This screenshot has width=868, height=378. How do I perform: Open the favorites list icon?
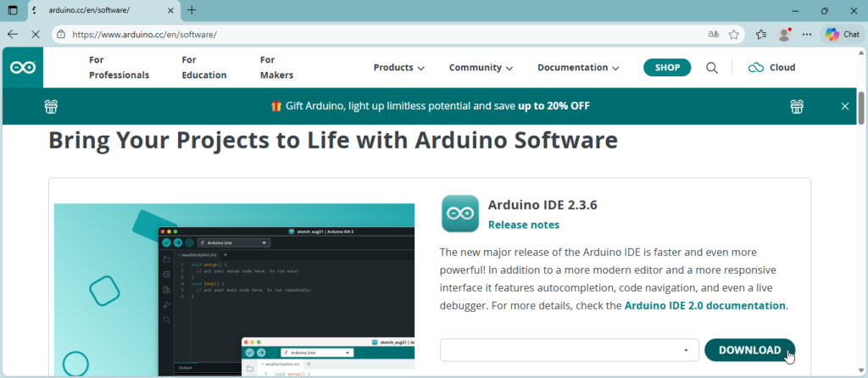[x=761, y=34]
